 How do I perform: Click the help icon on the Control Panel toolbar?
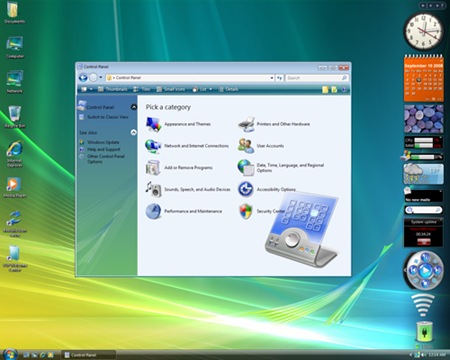[344, 89]
